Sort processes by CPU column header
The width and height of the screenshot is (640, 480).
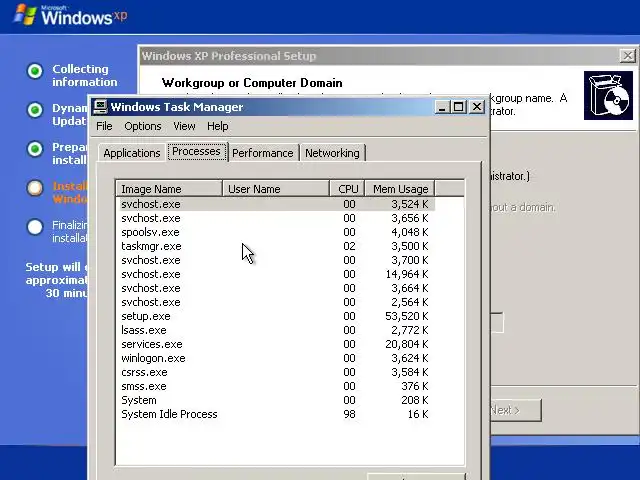(x=347, y=189)
